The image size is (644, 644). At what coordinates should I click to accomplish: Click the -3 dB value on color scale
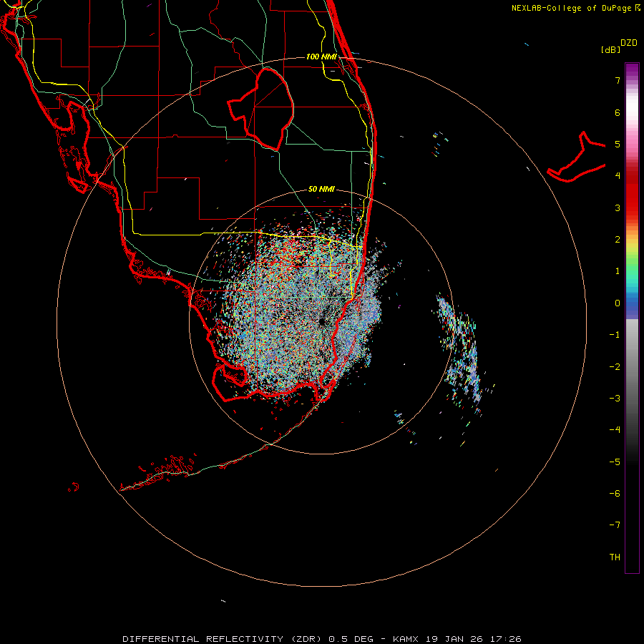coord(615,399)
